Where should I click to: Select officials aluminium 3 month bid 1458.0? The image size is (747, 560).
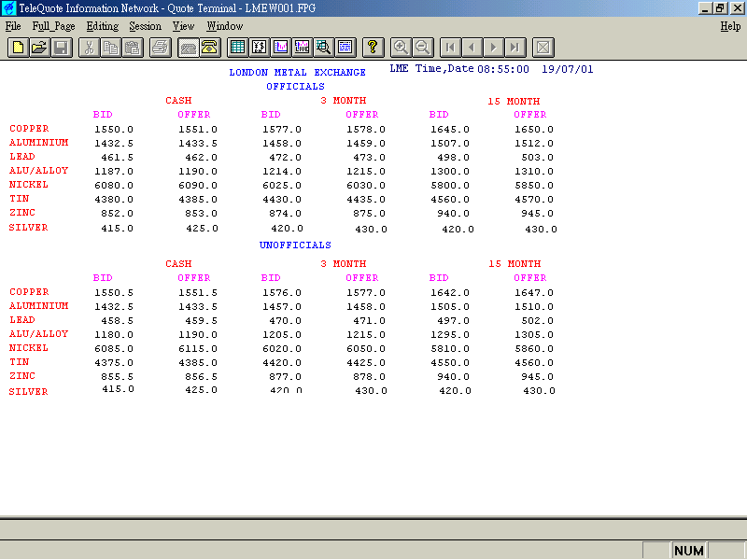point(282,144)
